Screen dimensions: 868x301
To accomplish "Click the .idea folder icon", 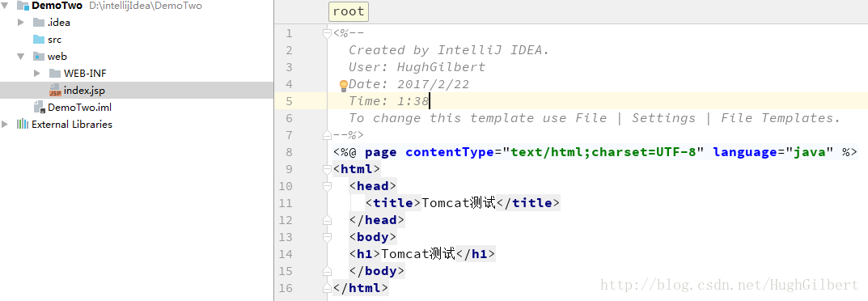I will pyautogui.click(x=39, y=23).
